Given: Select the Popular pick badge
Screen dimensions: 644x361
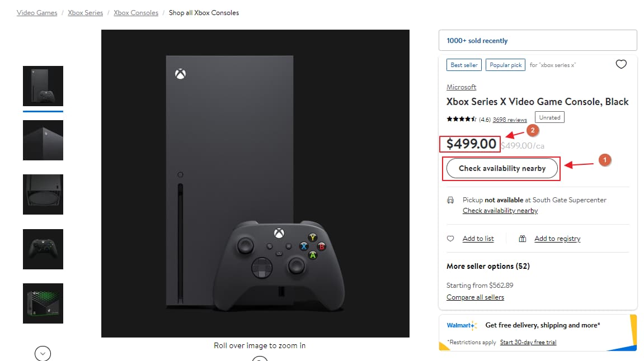Looking at the screenshot, I should tap(505, 65).
